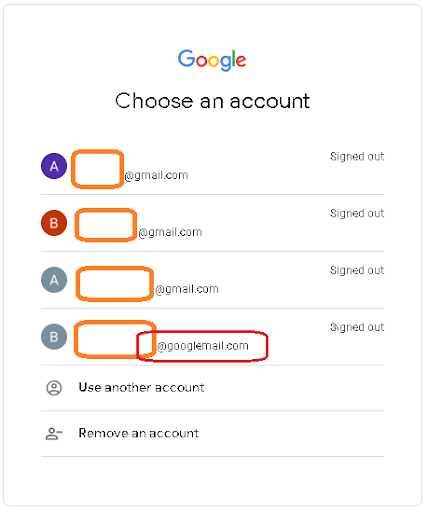Click Signed out label on first account
Image resolution: width=428 pixels, height=512 pixels.
(357, 156)
